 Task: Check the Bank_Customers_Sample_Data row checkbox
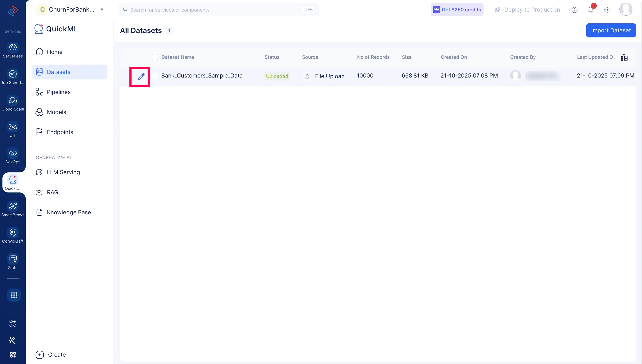tap(155, 76)
